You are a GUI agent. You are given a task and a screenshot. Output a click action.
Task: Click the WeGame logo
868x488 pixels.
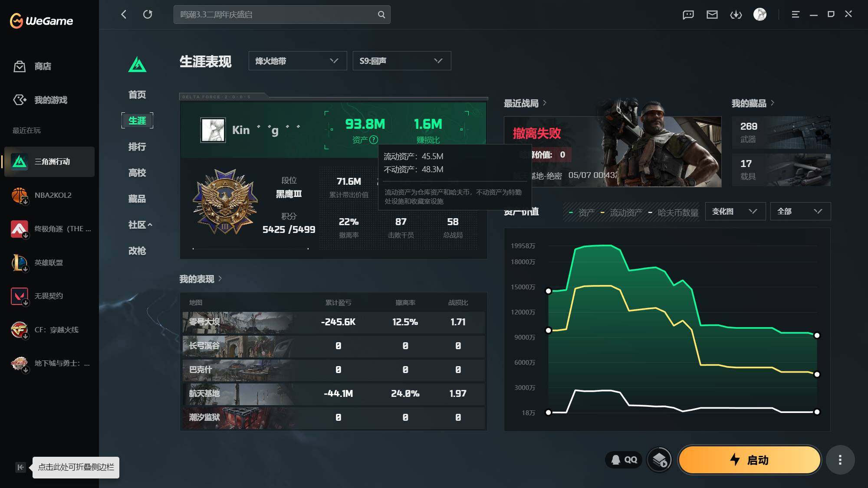click(41, 20)
